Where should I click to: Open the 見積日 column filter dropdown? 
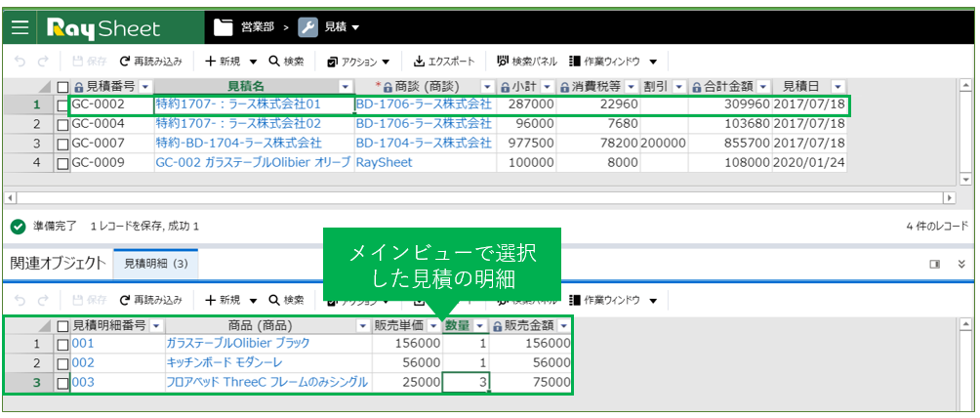[x=837, y=87]
